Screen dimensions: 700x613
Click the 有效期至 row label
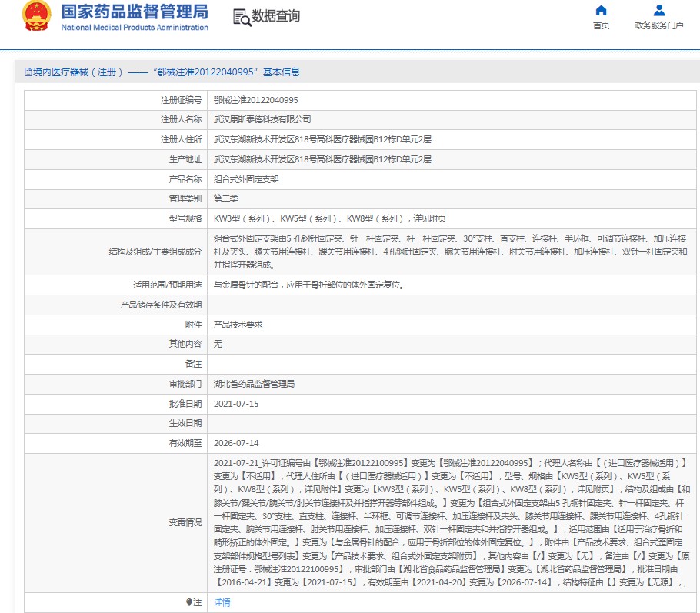[185, 443]
